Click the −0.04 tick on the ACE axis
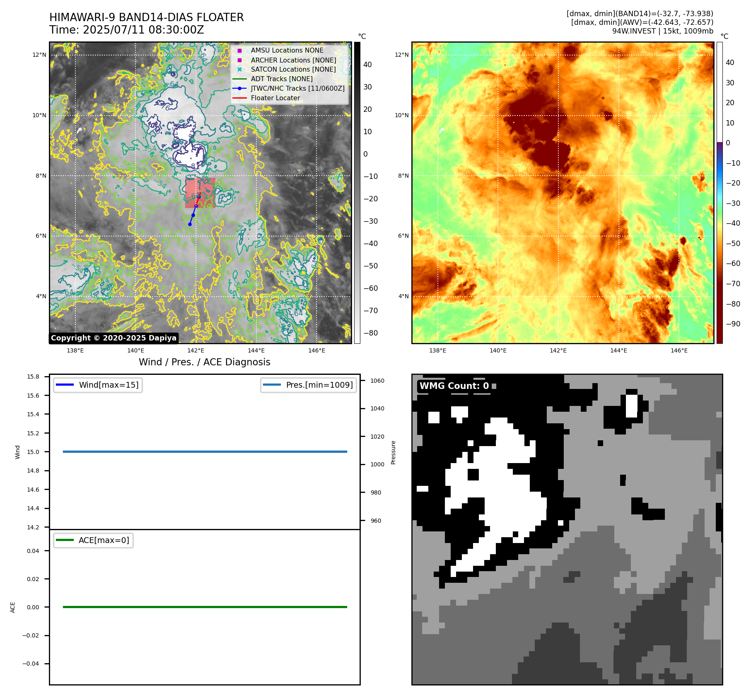Screen dimensions: 751x700 pyautogui.click(x=31, y=664)
